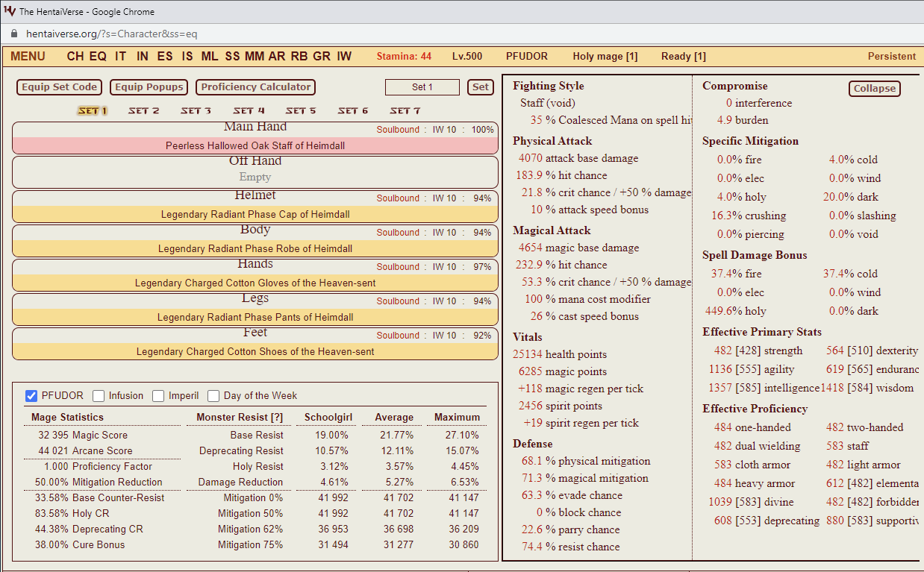This screenshot has width=924, height=572.
Task: Open the GR shortcut
Action: [322, 57]
